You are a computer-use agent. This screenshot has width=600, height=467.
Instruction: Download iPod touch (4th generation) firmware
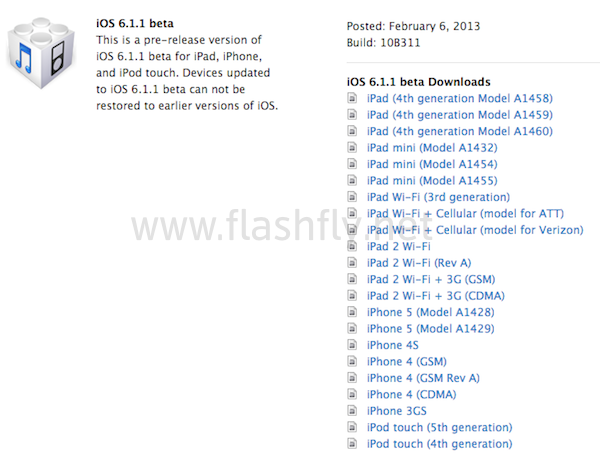tap(439, 444)
